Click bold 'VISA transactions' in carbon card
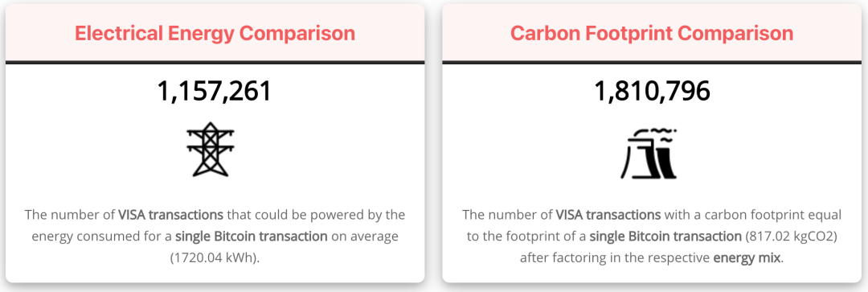Viewport: 868px width, 292px height. 608,215
